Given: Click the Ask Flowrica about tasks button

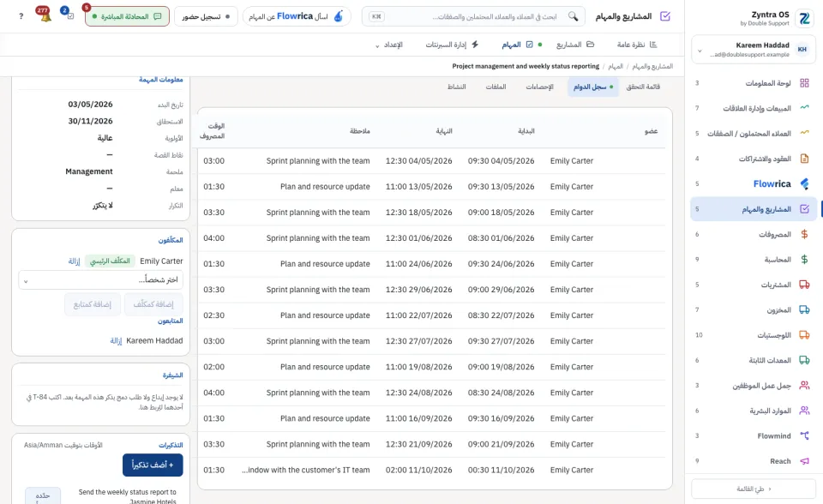Looking at the screenshot, I should pos(297,16).
